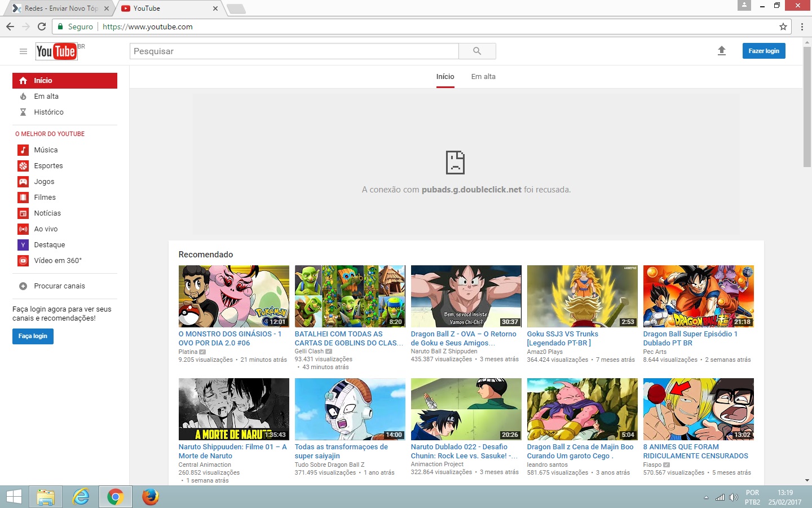The height and width of the screenshot is (508, 812).
Task: Go back with the browser back arrow
Action: pyautogui.click(x=10, y=27)
